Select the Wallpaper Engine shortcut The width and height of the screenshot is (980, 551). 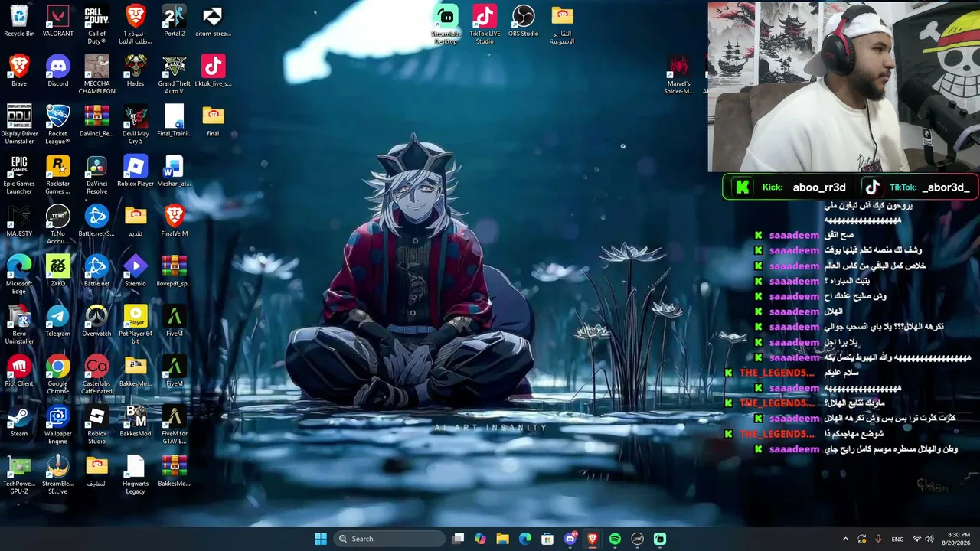pos(58,424)
